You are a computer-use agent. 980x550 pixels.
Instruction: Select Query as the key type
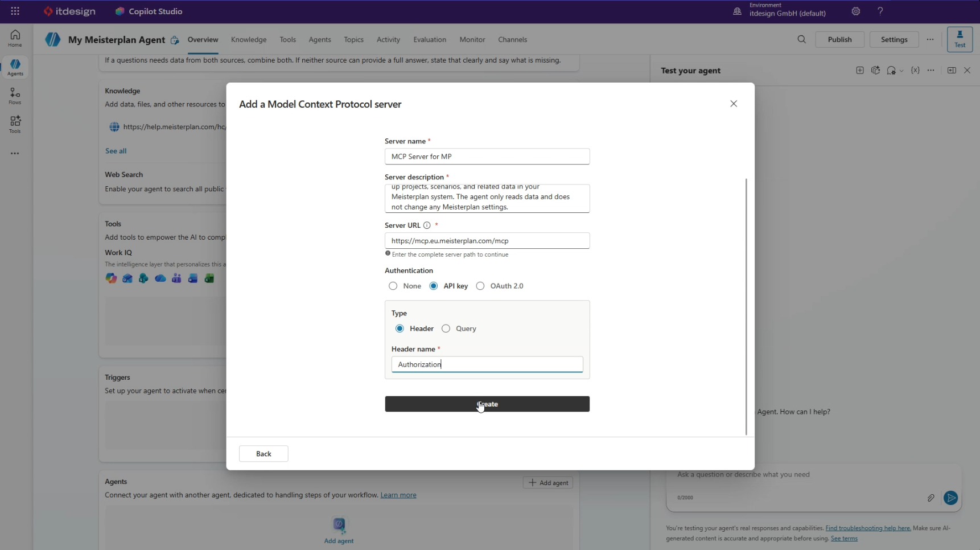click(x=446, y=329)
